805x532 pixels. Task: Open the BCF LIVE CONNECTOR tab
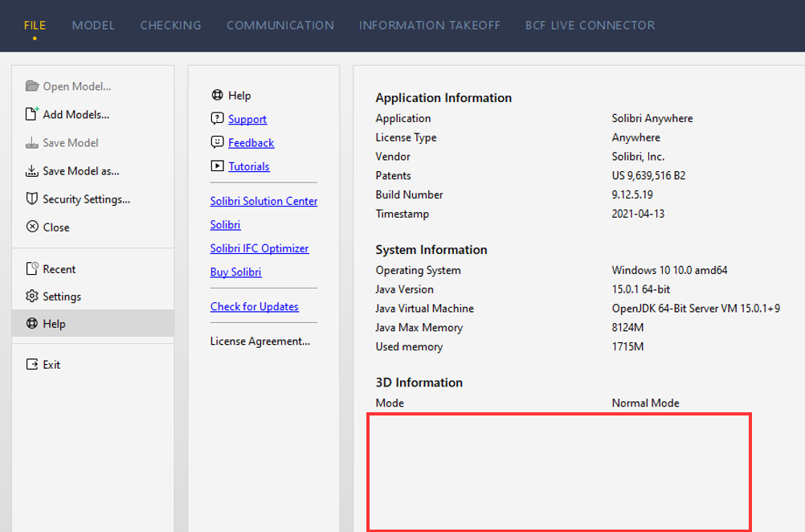pyautogui.click(x=590, y=25)
